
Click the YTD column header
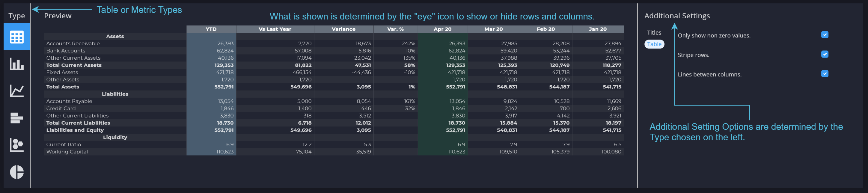(x=211, y=29)
